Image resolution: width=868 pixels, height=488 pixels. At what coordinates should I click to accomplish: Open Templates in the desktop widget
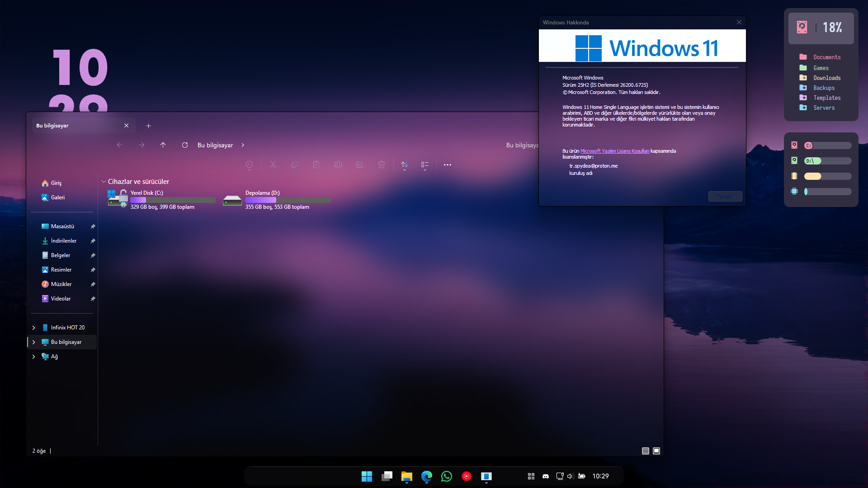820,98
